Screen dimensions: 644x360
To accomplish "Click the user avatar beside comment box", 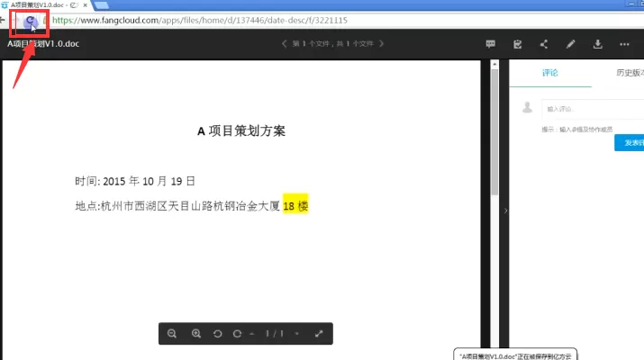I will (527, 107).
